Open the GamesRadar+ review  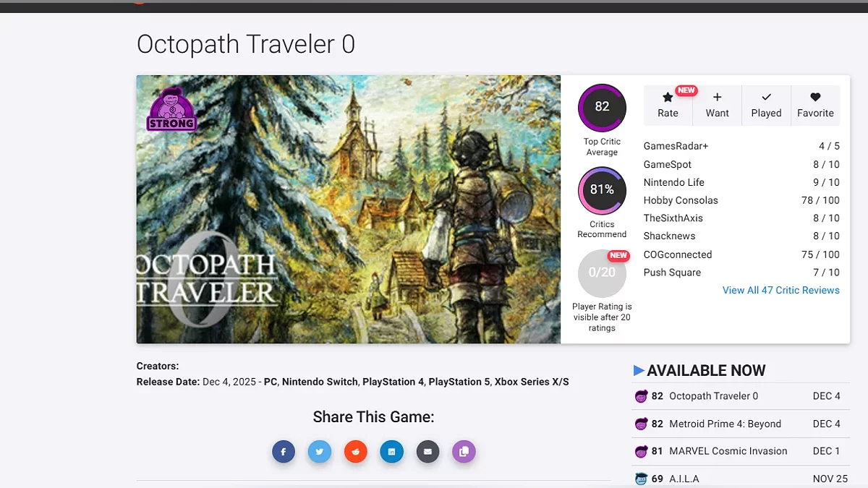676,146
